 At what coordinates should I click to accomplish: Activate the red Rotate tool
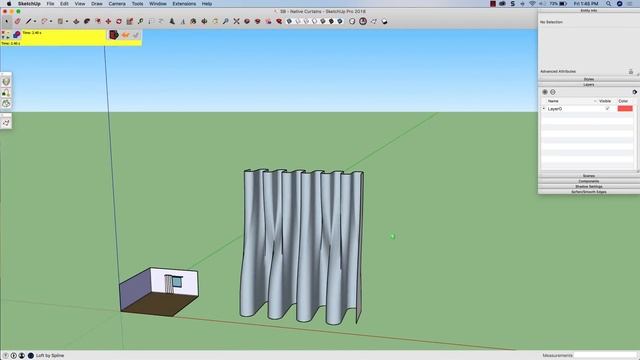point(119,21)
